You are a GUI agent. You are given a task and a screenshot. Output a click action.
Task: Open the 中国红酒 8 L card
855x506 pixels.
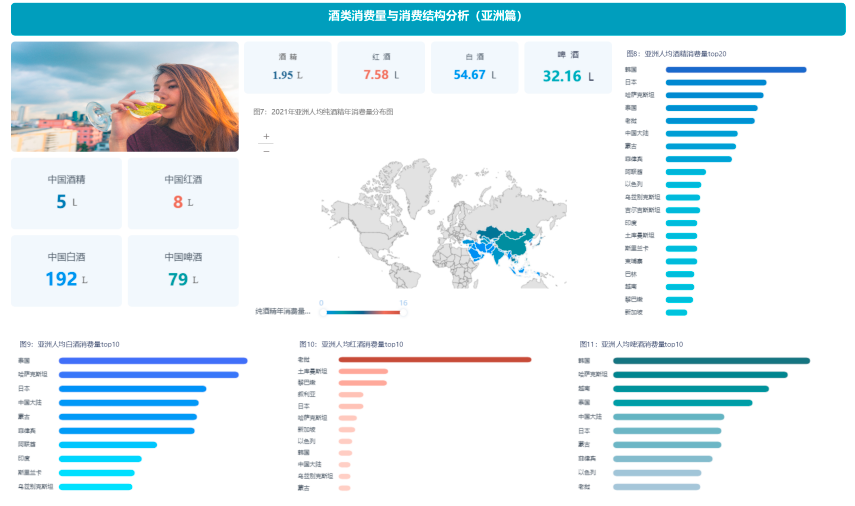[183, 194]
